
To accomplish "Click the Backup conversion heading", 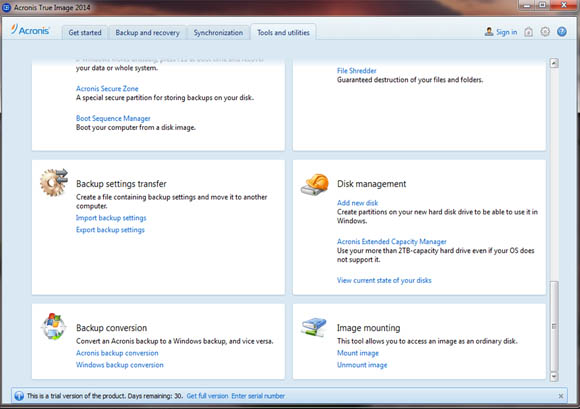I will [111, 328].
